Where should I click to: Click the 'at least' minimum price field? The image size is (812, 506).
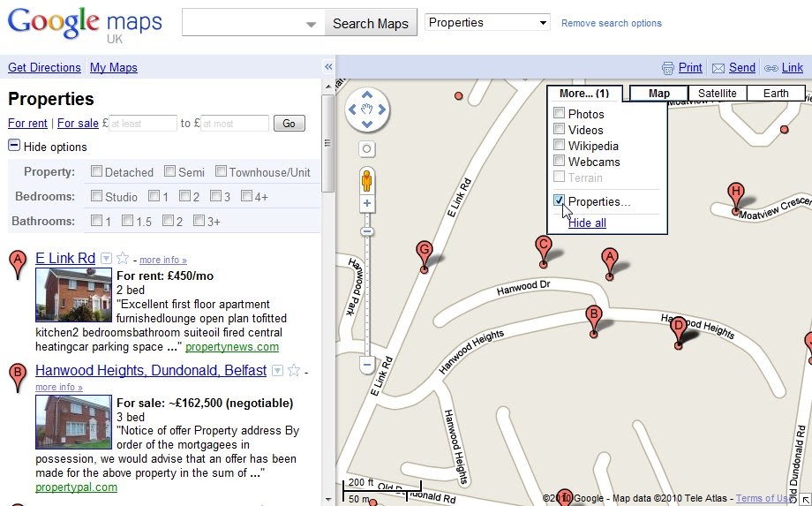[143, 124]
